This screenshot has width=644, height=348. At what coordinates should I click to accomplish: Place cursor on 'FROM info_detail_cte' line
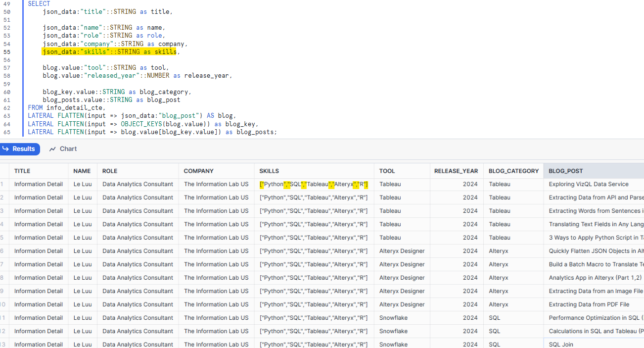pos(67,108)
